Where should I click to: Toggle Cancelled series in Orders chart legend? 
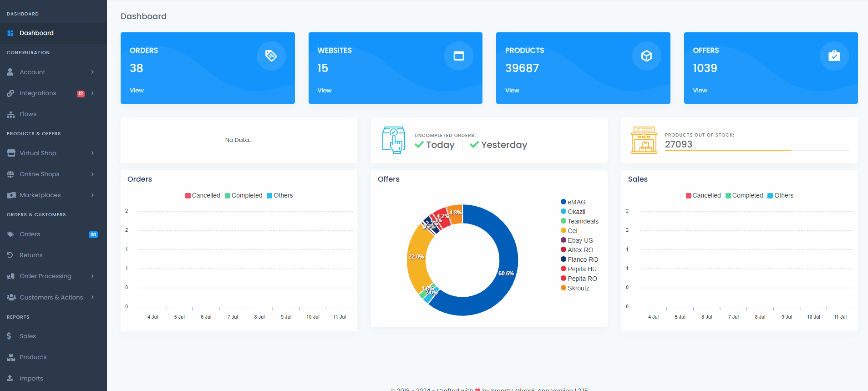[x=203, y=195]
